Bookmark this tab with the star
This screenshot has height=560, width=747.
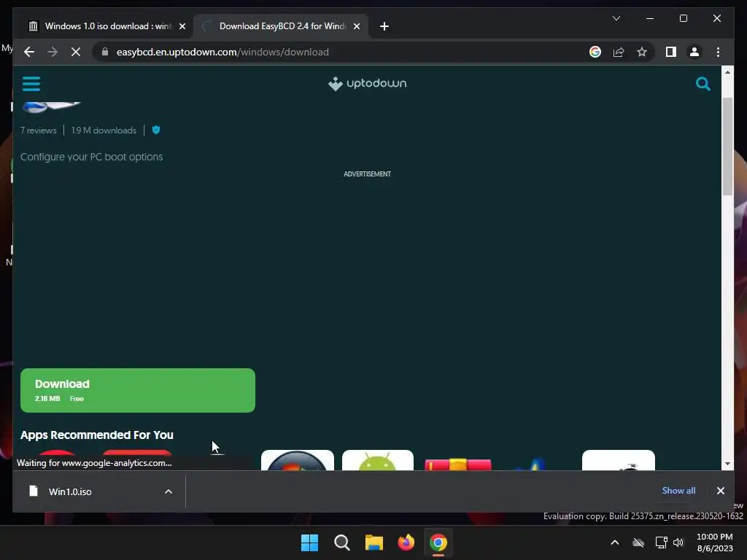coord(642,52)
